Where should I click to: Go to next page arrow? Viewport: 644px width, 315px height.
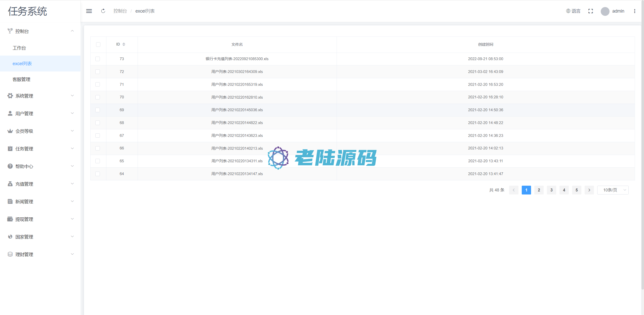pos(589,190)
